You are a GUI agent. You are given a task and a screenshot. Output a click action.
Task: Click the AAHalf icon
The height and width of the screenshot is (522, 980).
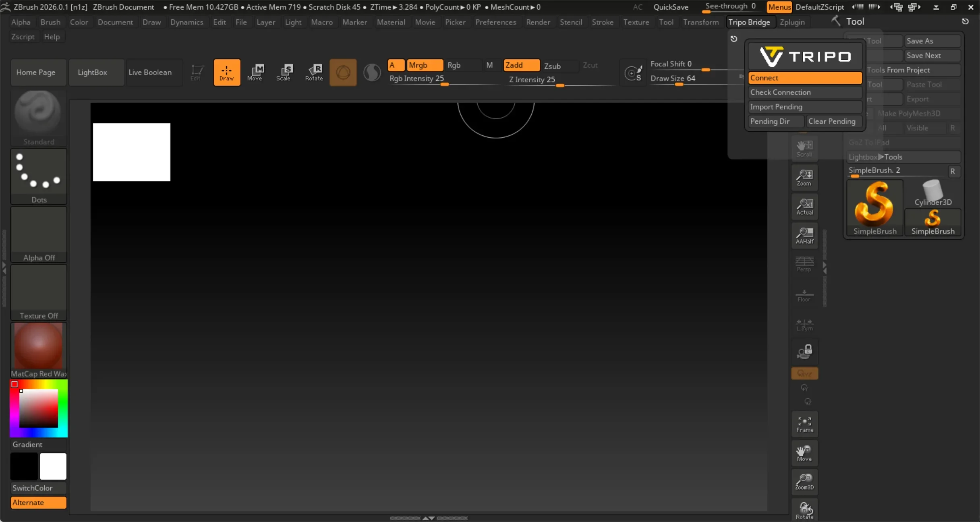pos(804,235)
